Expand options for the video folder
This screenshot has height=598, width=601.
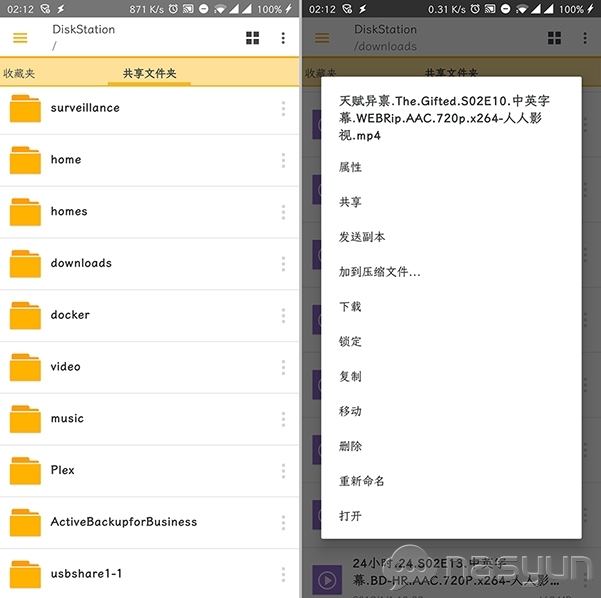[x=283, y=367]
